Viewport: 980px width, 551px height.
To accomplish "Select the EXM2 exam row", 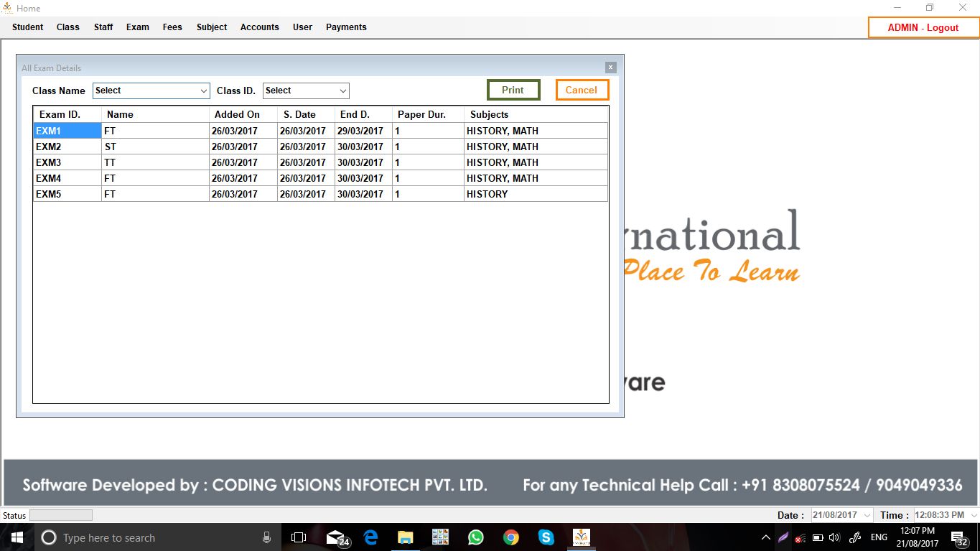I will (x=320, y=147).
